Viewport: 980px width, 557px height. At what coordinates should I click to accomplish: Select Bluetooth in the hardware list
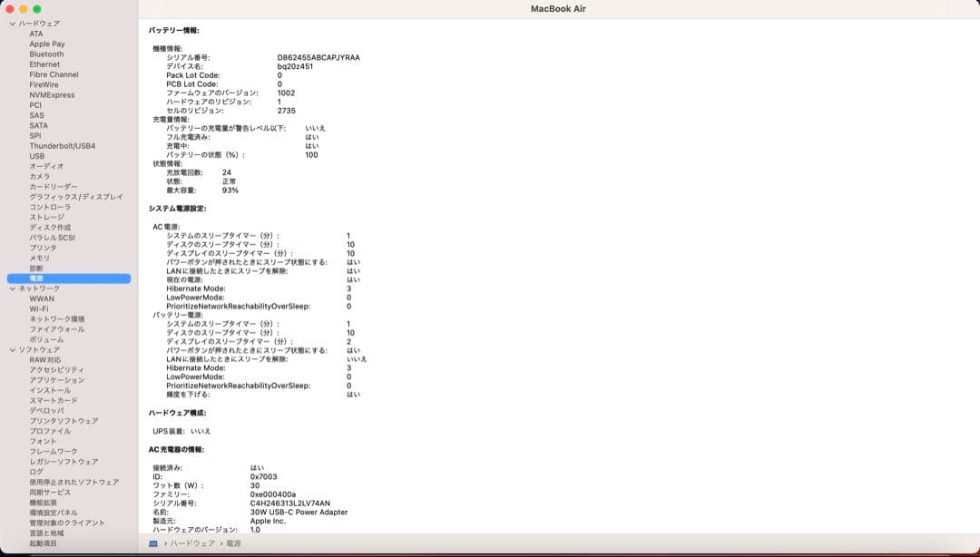click(x=46, y=54)
